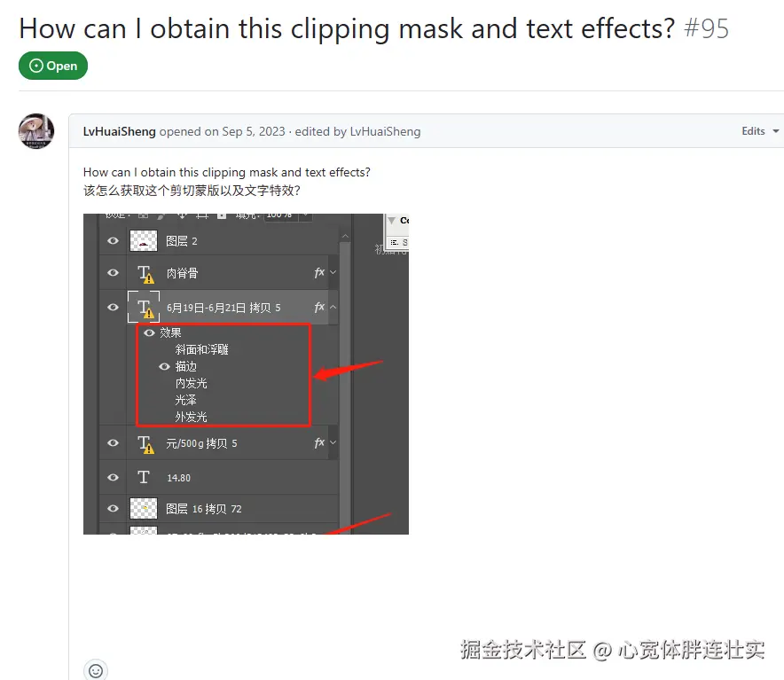Expand effects chevron on 元/500g 拷贝 5 layer
784x680 pixels.
333,442
